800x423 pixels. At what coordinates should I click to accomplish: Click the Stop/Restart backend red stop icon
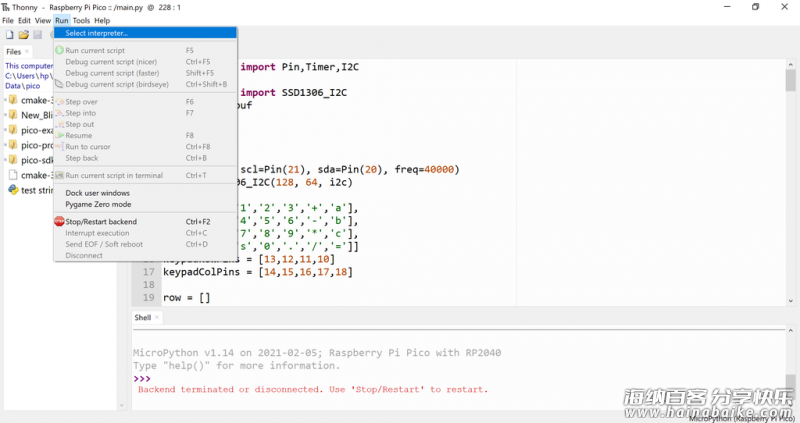(59, 221)
